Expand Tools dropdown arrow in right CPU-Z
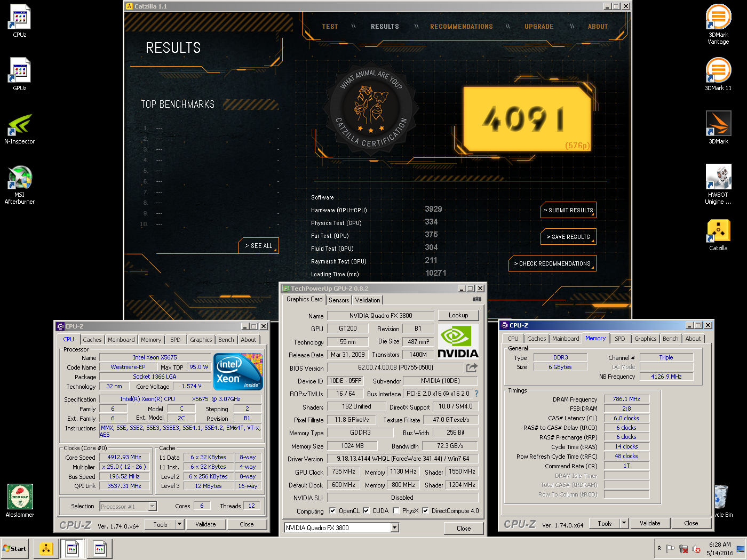The height and width of the screenshot is (560, 747). (x=624, y=523)
